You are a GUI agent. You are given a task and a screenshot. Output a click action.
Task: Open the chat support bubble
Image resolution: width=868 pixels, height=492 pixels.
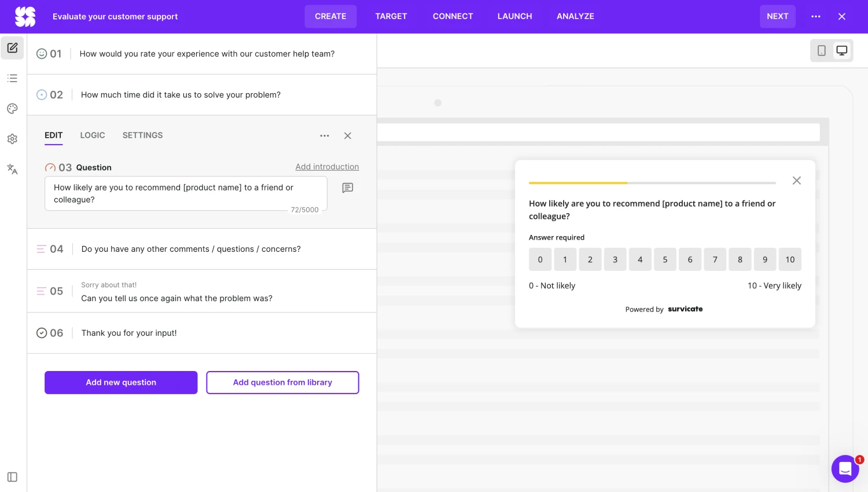tap(845, 469)
